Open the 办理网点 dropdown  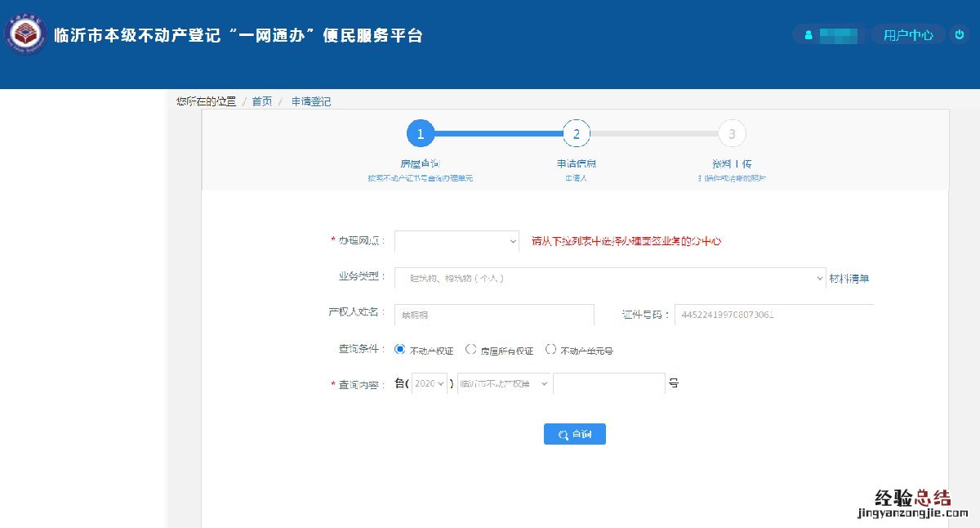pos(457,241)
